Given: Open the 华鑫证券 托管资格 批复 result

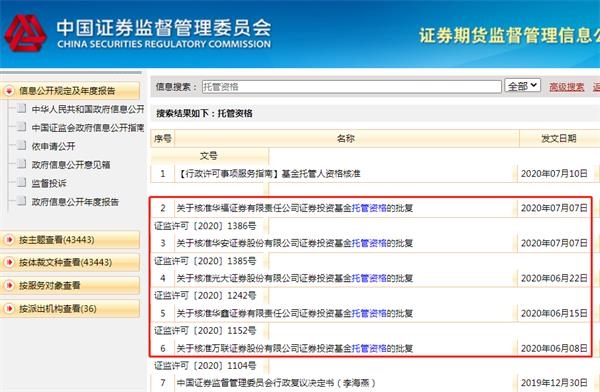Looking at the screenshot, I should (295, 314).
